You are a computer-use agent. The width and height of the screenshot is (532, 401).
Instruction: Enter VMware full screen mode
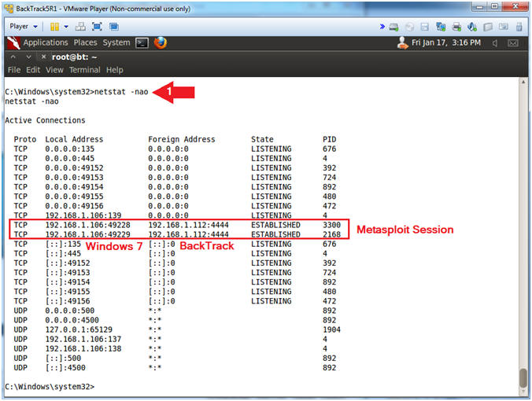[x=97, y=27]
